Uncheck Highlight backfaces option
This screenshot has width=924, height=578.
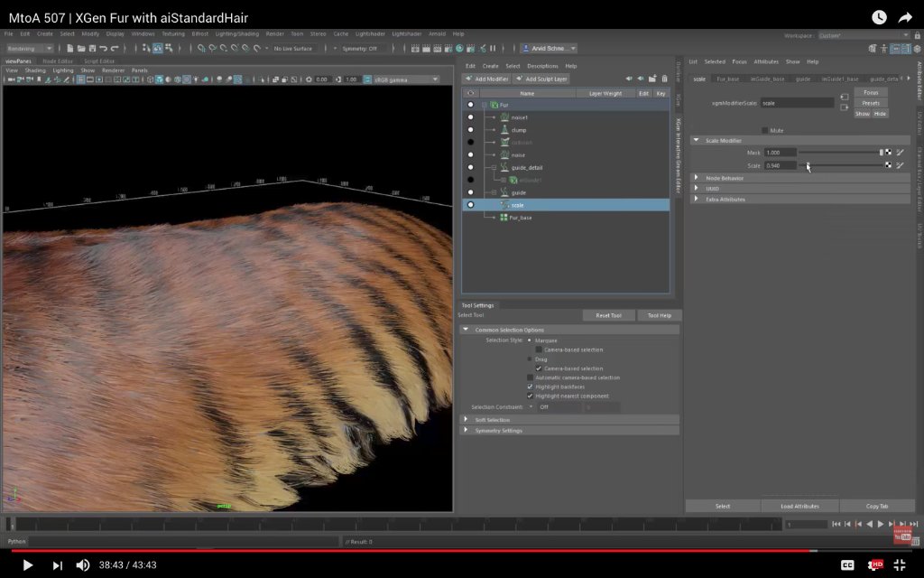(530, 387)
